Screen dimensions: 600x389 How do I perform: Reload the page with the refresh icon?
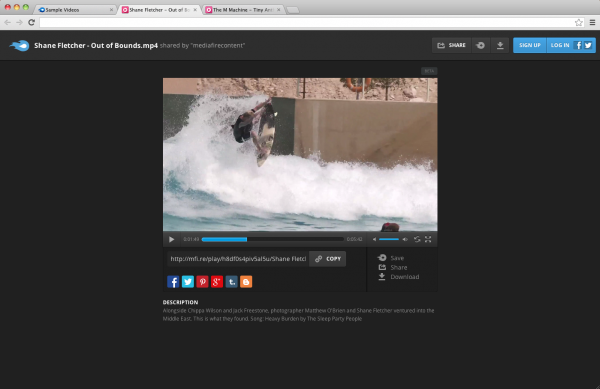click(31, 23)
